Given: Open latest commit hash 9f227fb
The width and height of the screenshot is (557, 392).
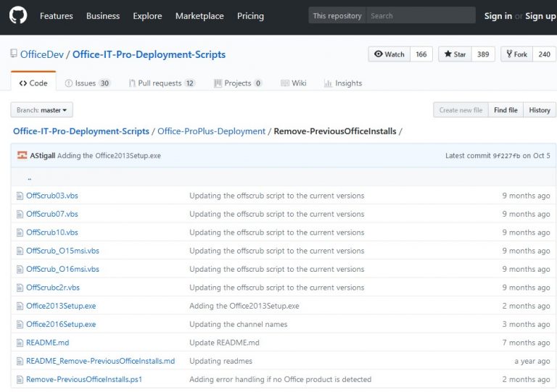Looking at the screenshot, I should click(506, 156).
